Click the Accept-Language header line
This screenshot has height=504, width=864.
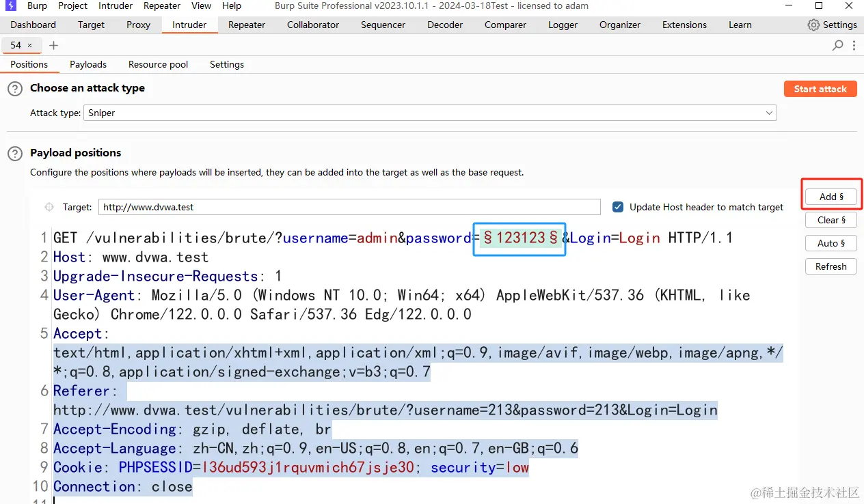[x=316, y=448]
